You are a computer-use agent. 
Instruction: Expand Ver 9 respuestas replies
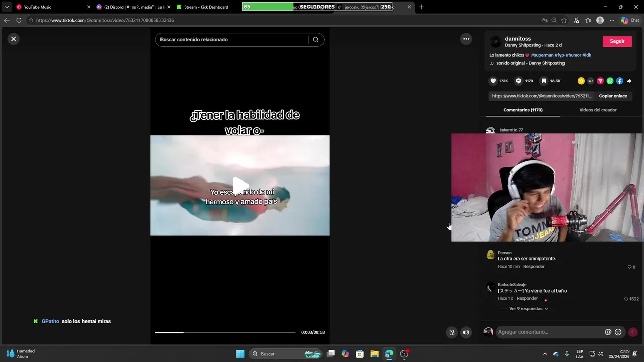528,309
